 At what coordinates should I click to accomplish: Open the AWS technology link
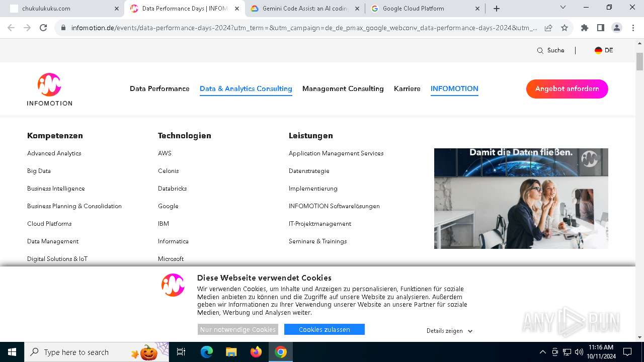click(165, 153)
